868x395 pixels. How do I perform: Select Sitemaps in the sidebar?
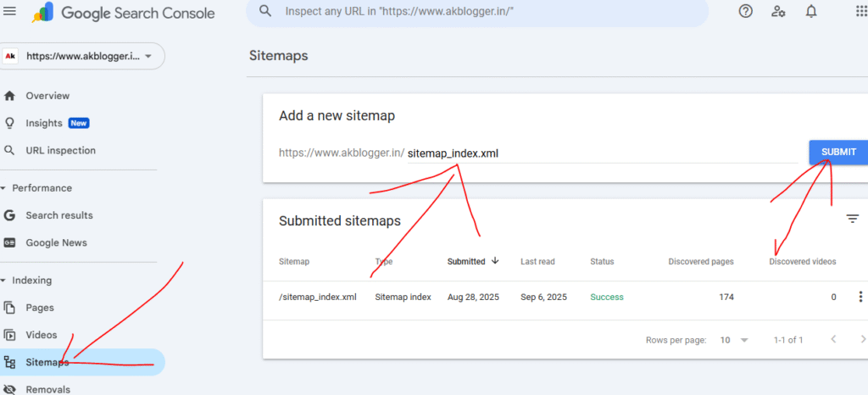82,362
